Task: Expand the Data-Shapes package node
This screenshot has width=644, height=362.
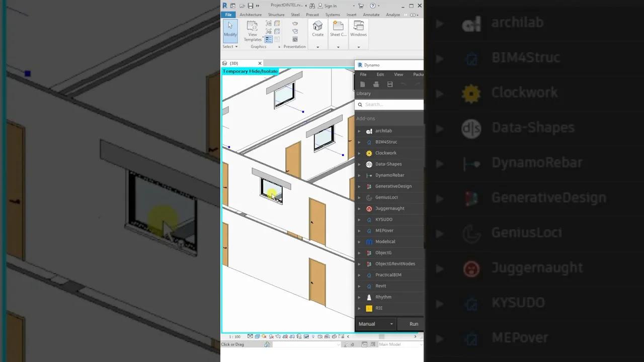Action: tap(359, 164)
